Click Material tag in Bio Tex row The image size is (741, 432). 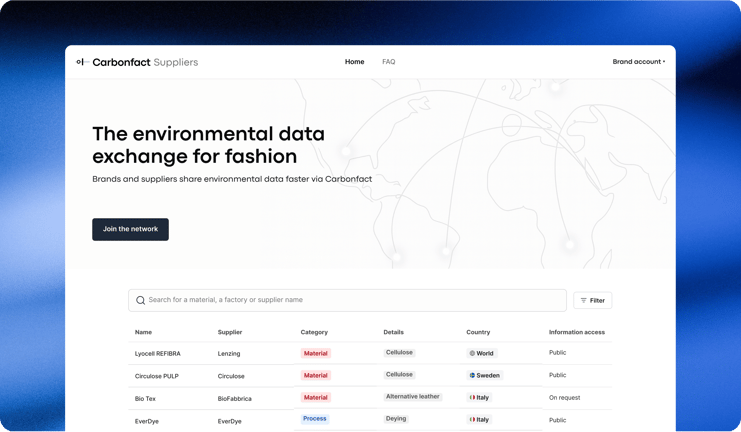coord(316,397)
